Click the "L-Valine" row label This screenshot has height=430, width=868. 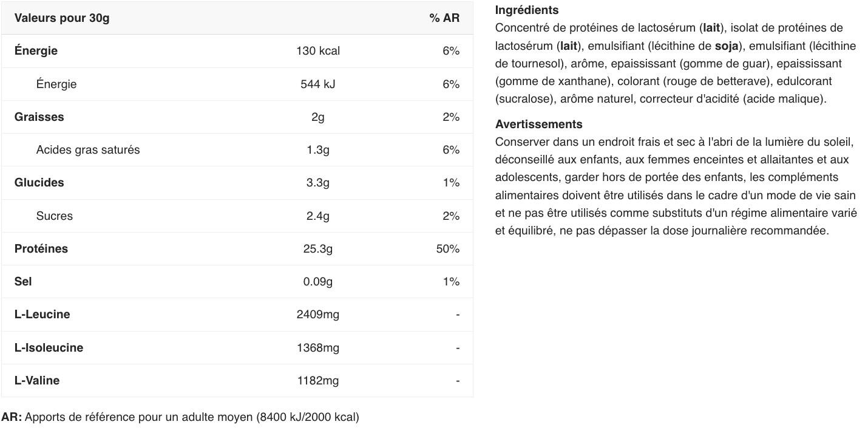click(37, 380)
